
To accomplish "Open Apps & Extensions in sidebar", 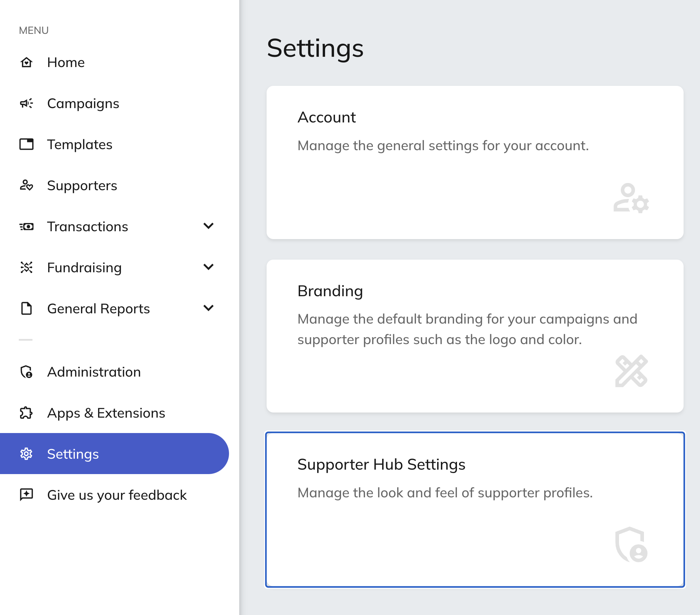I will (106, 413).
